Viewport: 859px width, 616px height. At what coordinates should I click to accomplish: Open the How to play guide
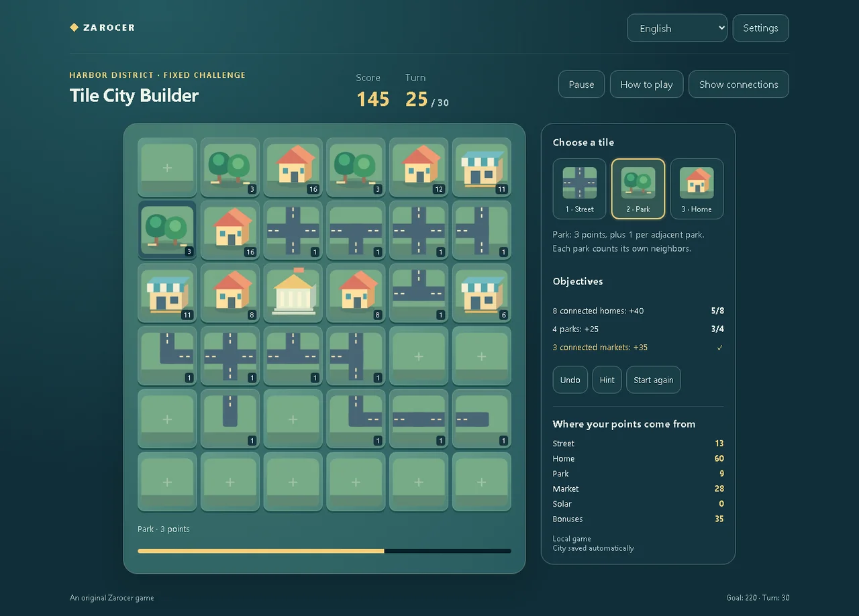(x=646, y=85)
